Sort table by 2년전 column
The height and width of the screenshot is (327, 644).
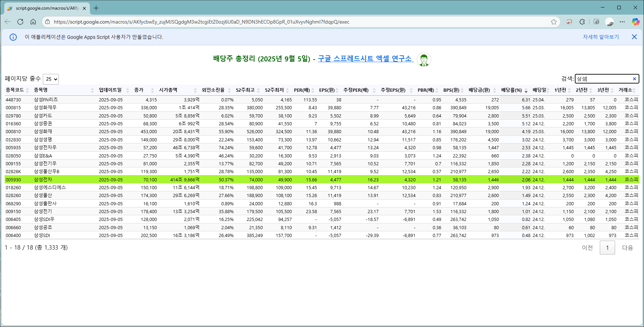click(584, 90)
